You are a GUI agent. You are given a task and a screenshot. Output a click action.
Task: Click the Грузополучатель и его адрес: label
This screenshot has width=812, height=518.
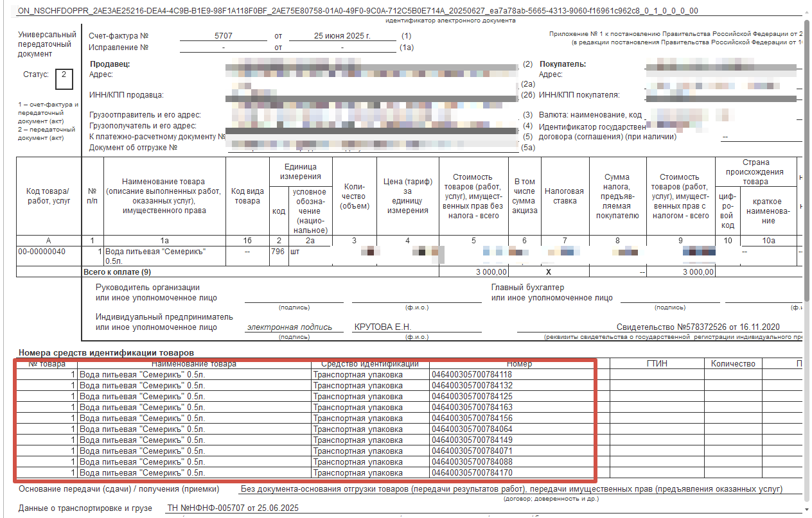pos(143,126)
